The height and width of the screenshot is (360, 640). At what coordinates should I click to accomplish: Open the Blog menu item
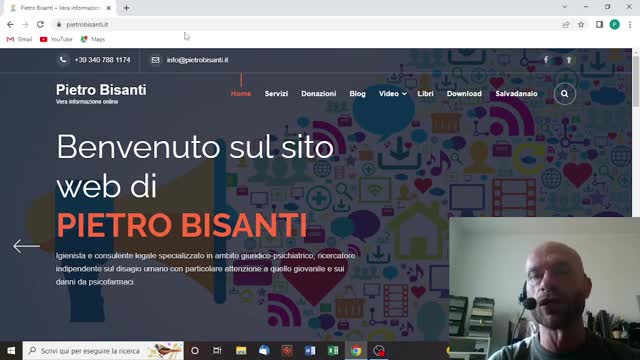358,93
